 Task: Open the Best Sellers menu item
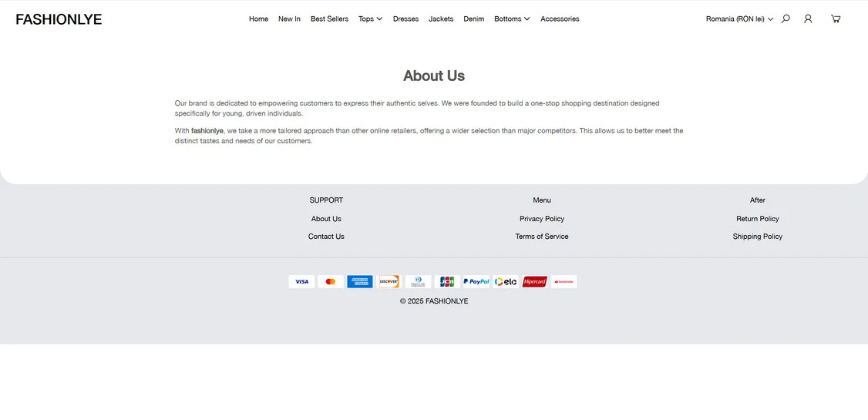(329, 18)
